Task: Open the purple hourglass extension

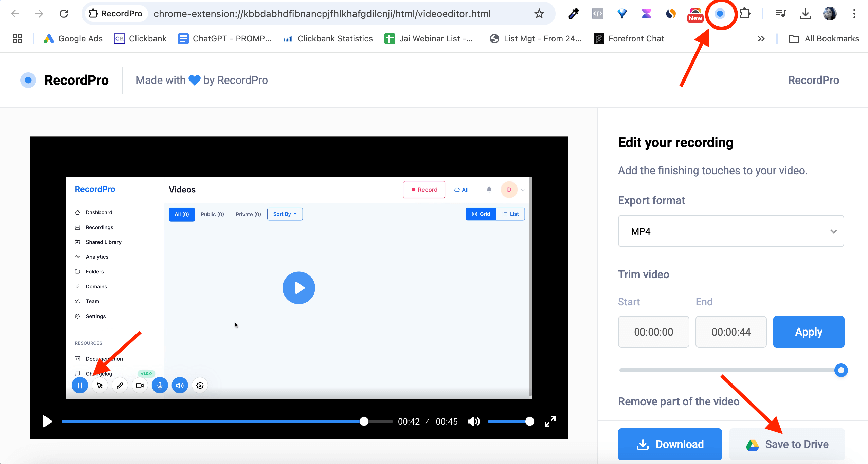Action: [x=646, y=14]
